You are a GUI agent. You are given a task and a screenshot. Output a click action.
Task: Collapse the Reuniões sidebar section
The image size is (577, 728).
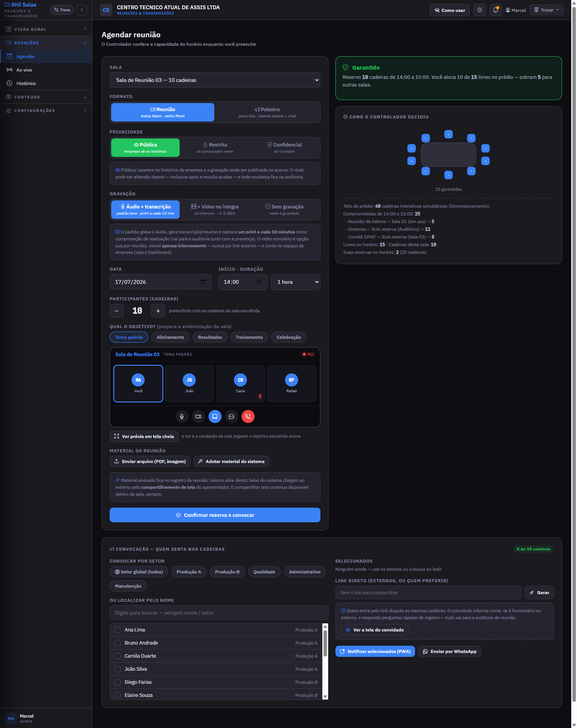point(46,43)
